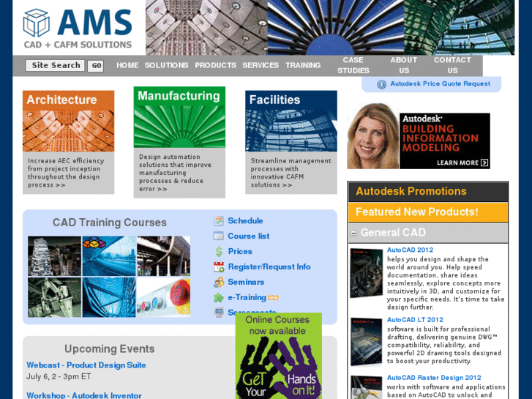Click the arrow icon on LEARN MORE
532x399 pixels.
click(484, 163)
